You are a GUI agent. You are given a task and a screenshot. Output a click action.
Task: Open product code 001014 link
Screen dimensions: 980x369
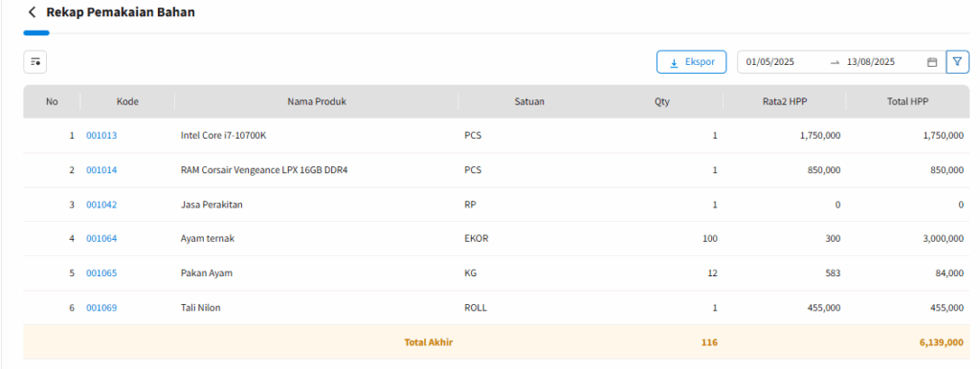(101, 170)
